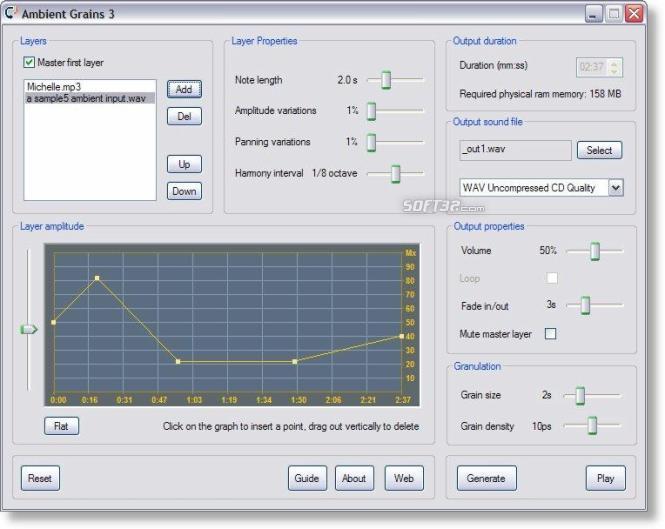Viewport: 665px width, 529px height.
Task: Click the peak graph point near 0:16
Action: click(97, 278)
